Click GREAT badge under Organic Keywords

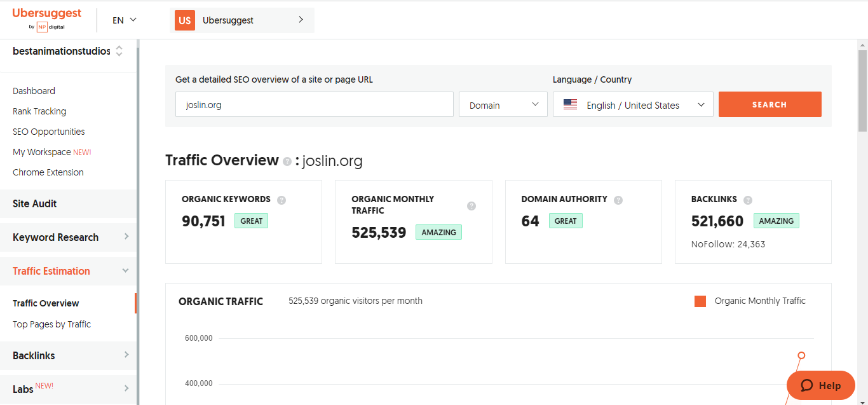tap(252, 221)
